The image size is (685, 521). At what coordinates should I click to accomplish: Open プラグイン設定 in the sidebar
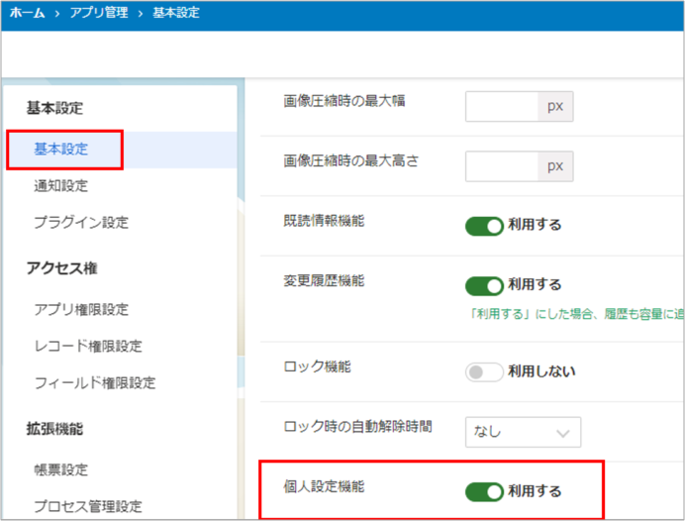tap(80, 222)
